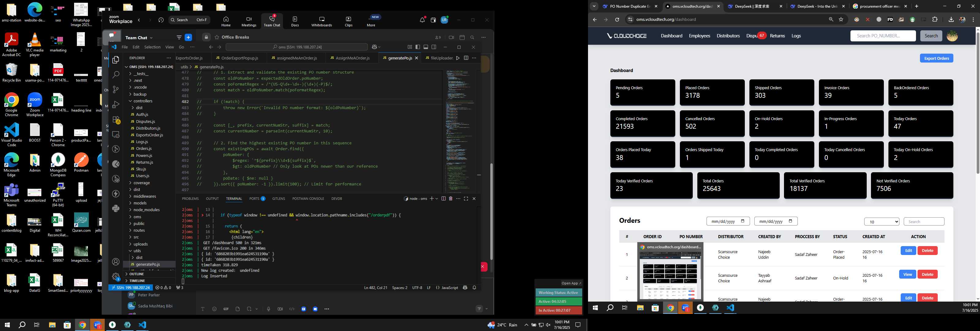This screenshot has width=980, height=331.
Task: Open VS Code Accounts icon
Action: point(116,262)
